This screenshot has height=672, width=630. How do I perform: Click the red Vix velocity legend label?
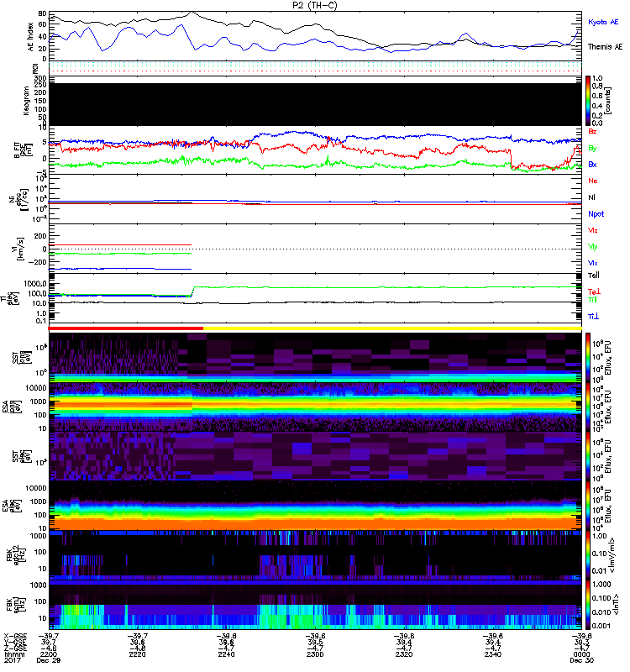coord(593,230)
